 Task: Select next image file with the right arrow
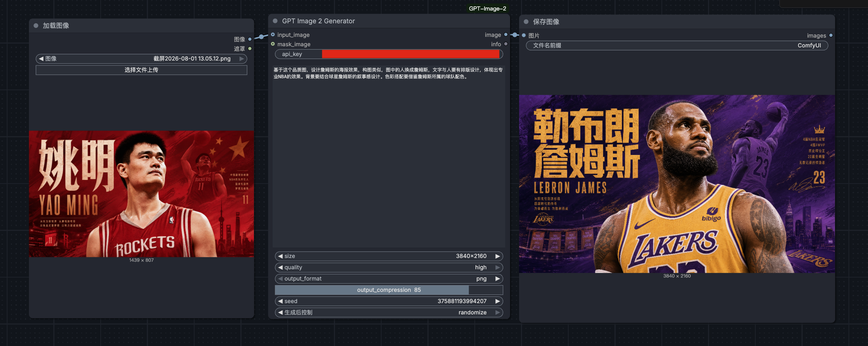tap(242, 59)
